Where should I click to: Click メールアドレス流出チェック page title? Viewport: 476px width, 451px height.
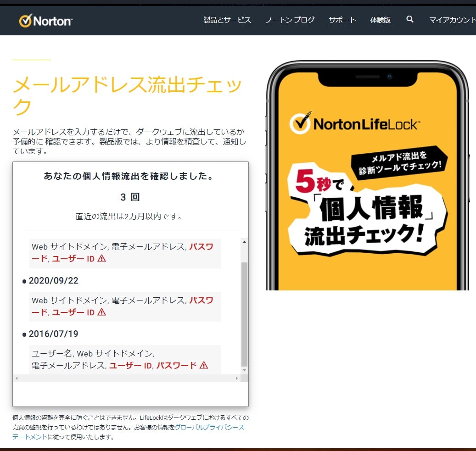pyautogui.click(x=128, y=95)
